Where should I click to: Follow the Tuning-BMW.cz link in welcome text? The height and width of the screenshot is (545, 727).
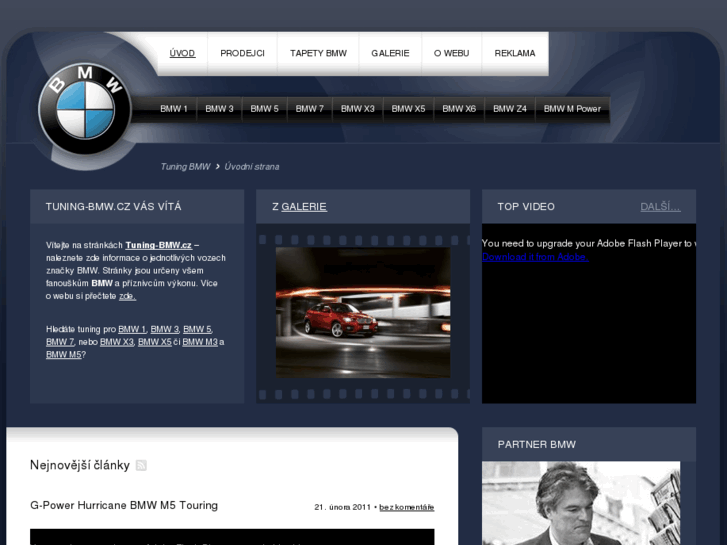[159, 245]
